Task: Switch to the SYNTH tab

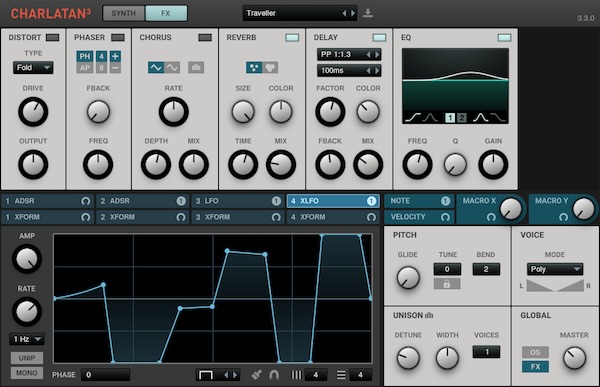Action: pyautogui.click(x=124, y=13)
